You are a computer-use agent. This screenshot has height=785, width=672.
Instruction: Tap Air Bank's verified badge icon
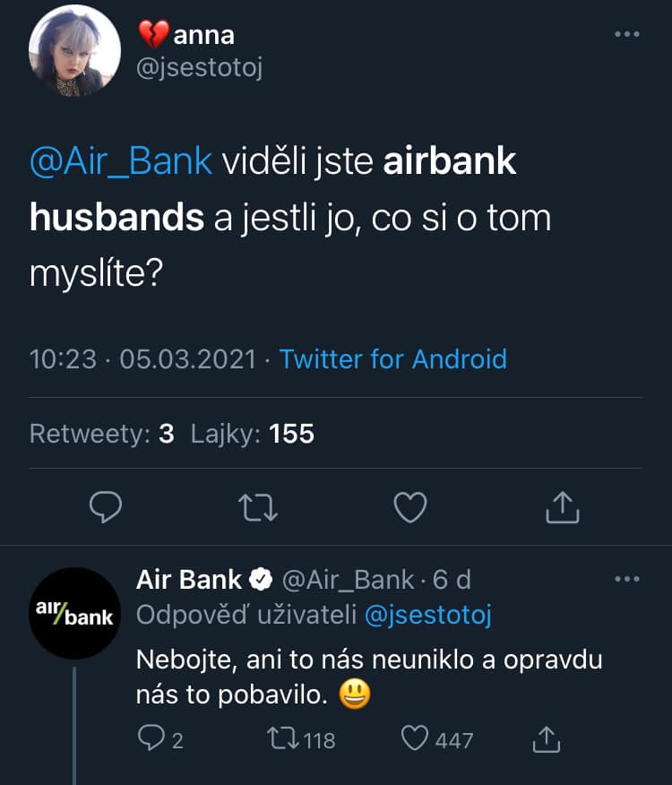[261, 580]
